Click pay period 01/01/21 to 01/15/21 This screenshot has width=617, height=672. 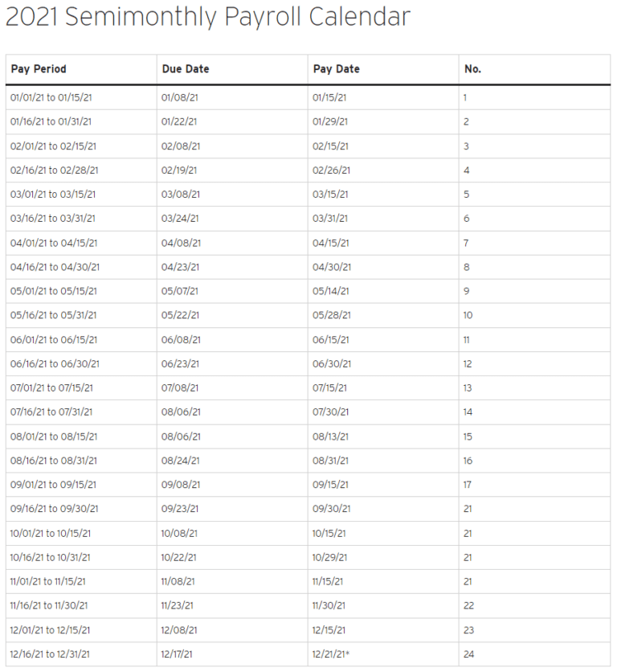(x=51, y=98)
